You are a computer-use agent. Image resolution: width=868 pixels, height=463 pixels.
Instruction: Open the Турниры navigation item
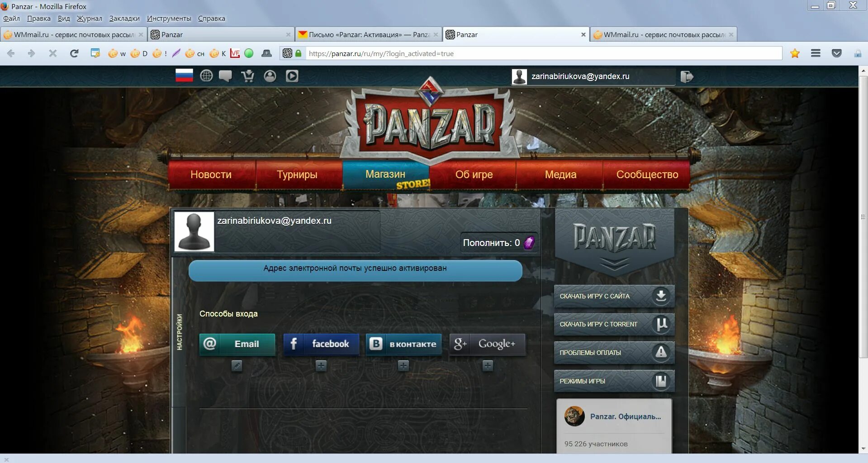coord(297,175)
